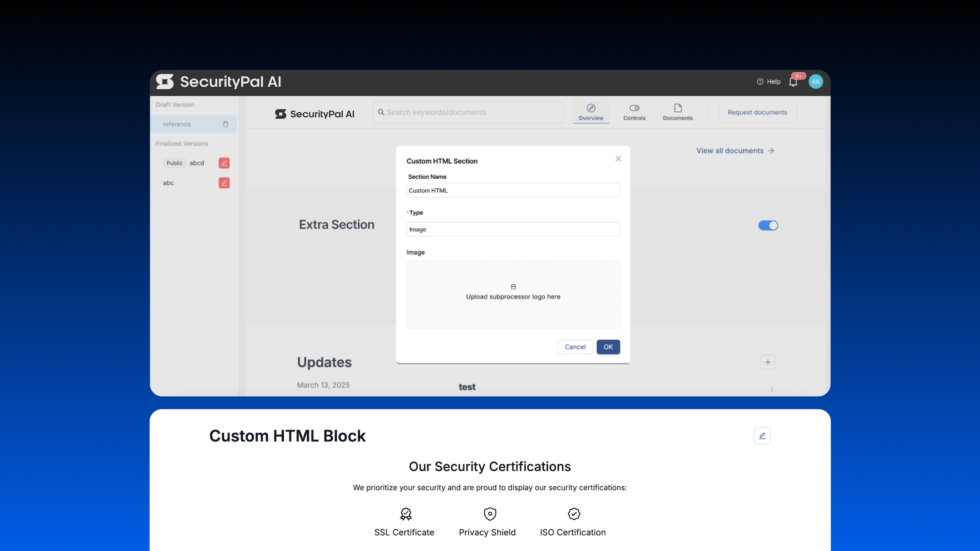Image resolution: width=980 pixels, height=551 pixels.
Task: Click the Privacy Shield icon
Action: [490, 514]
